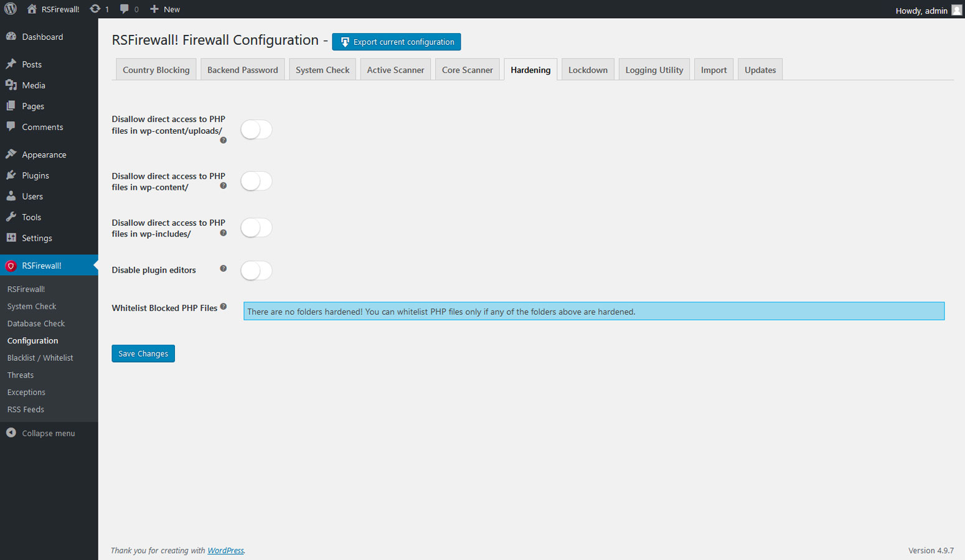Toggle PHP access block for wp-includes/
The image size is (965, 560).
[257, 228]
